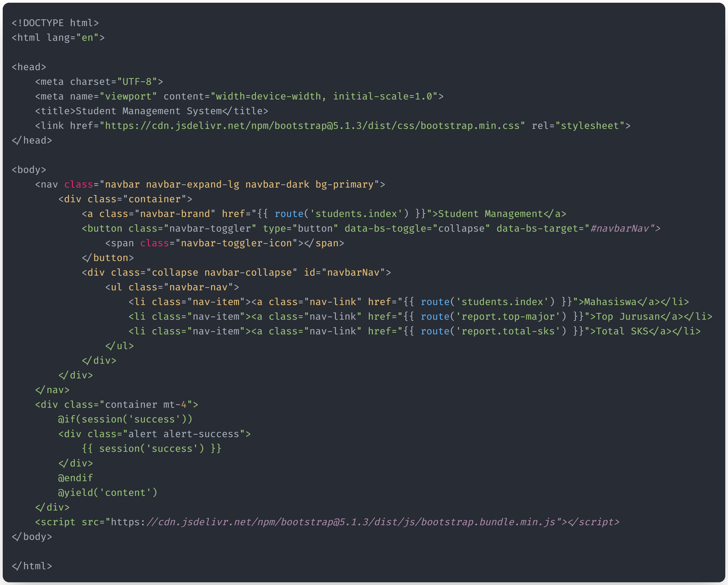Click the closing </nav> tag
The image size is (728, 585).
click(52, 390)
